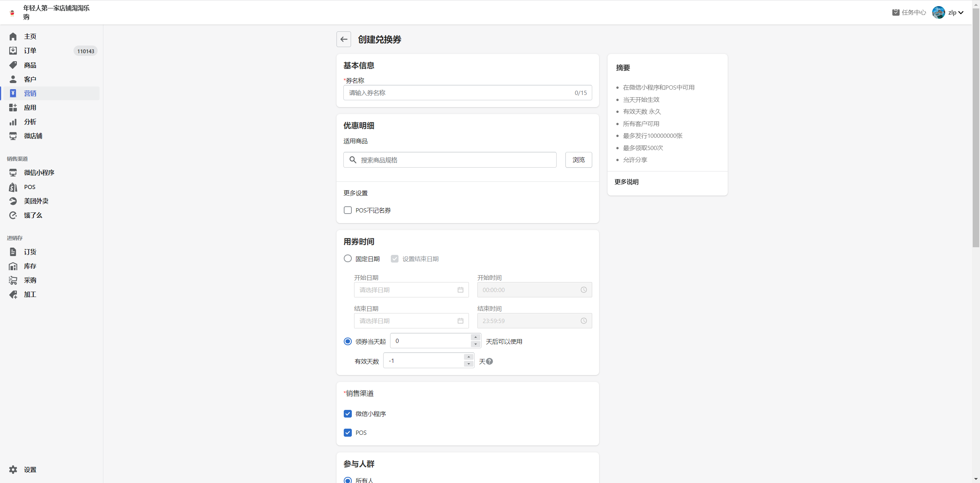Click the 商品 tag icon
This screenshot has height=483, width=980.
(13, 65)
